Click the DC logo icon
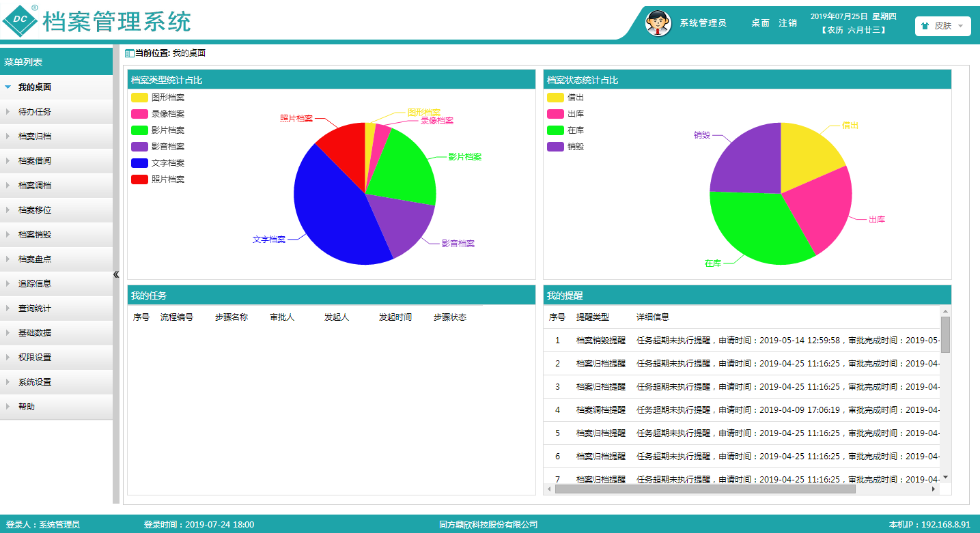This screenshot has width=980, height=533. (x=20, y=21)
